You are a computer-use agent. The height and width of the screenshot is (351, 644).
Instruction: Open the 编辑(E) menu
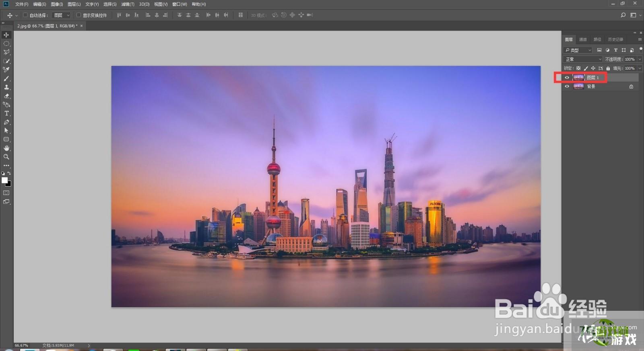tap(39, 4)
